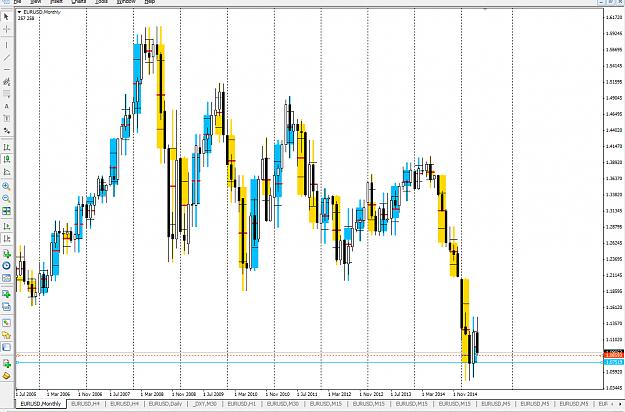This screenshot has height=412, width=625.
Task: Switch to line chart display
Action: [x=6, y=172]
